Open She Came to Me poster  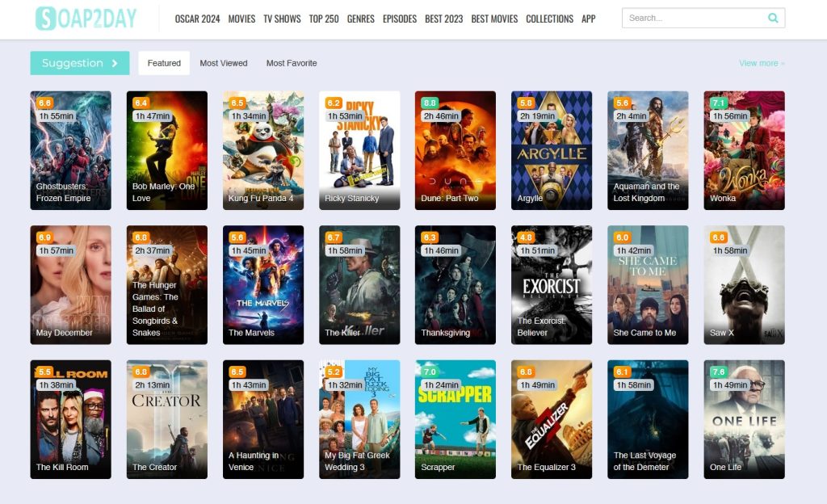pyautogui.click(x=649, y=285)
